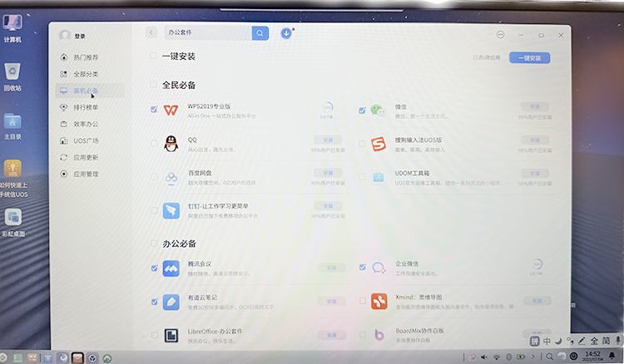The width and height of the screenshot is (624, 364).
Task: Click 安装 button for 腾讯会议
Action: pos(331,268)
